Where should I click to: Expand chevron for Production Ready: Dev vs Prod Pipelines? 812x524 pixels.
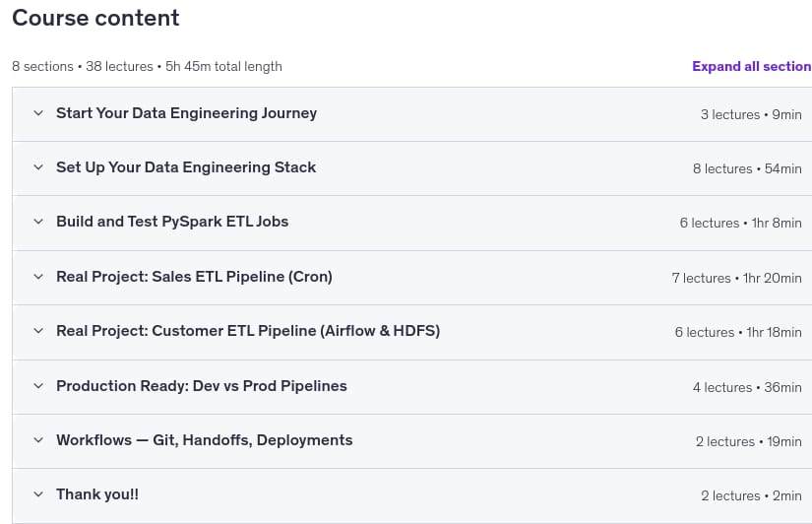(x=38, y=386)
